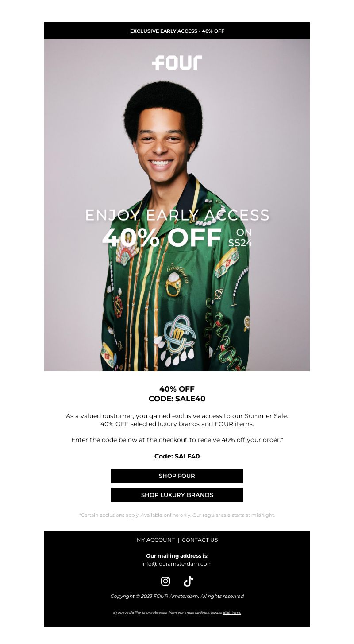Viewport: 354px width, 644px height.
Task: Click the info@fouramsterdam.com email address
Action: click(177, 563)
